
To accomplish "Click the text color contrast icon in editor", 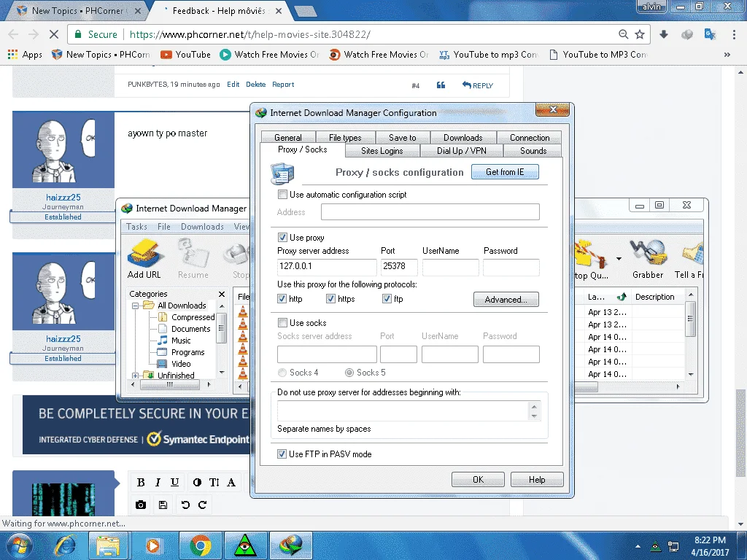I will [x=197, y=483].
